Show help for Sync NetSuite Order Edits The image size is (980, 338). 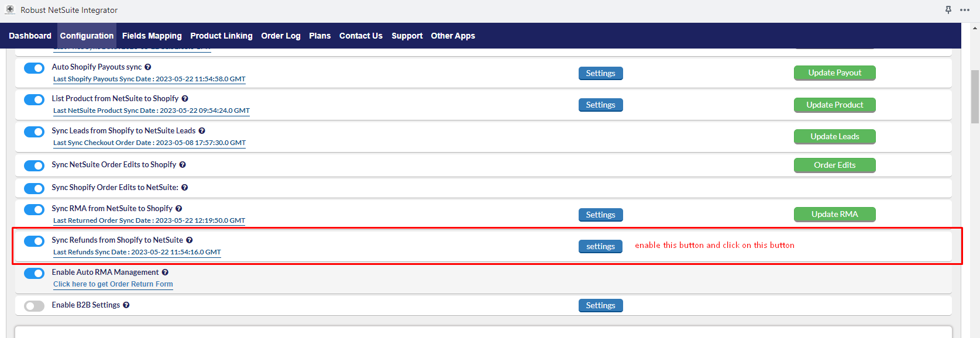click(x=183, y=165)
